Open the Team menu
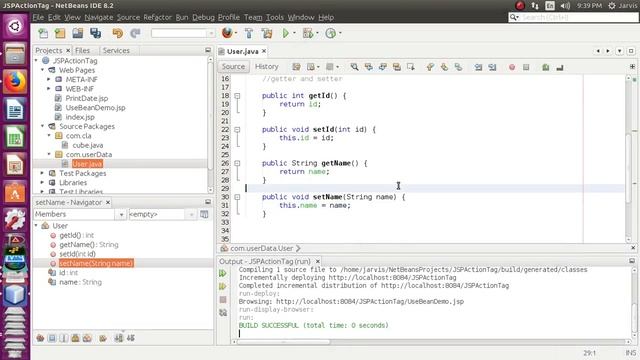 click(253, 17)
